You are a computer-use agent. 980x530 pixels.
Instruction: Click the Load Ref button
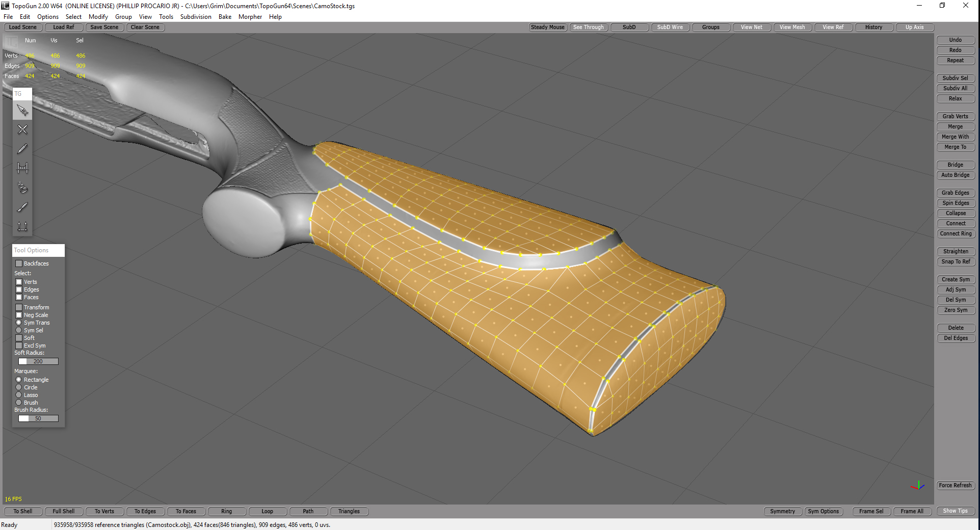(x=64, y=27)
